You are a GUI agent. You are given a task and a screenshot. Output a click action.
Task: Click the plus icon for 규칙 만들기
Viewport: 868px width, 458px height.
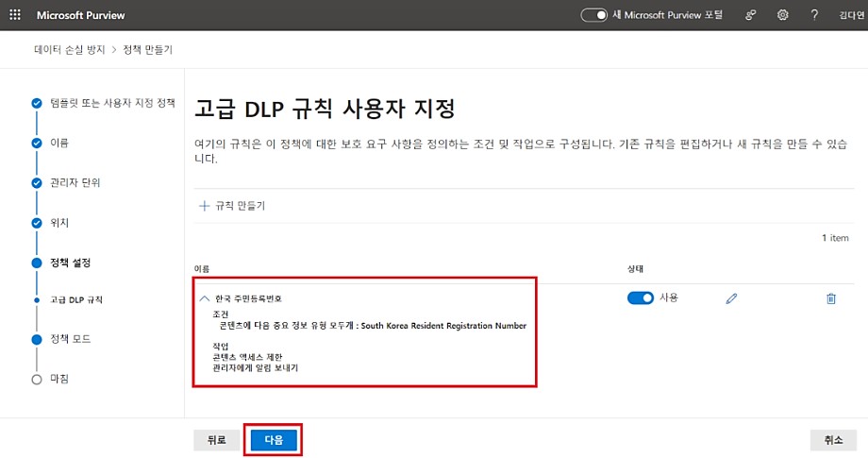pos(204,206)
